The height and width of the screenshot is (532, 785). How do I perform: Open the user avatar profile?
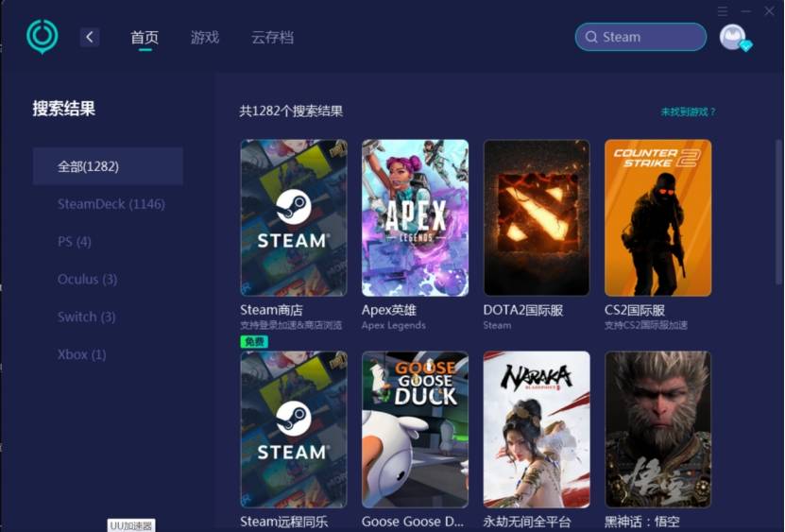tap(731, 36)
